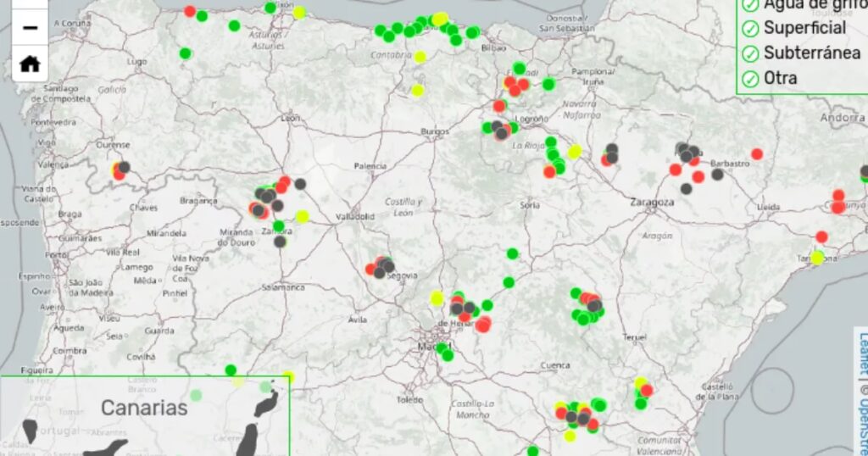The image size is (868, 456).
Task: Click the green marker in Galicia near Lugo
Action: click(185, 53)
